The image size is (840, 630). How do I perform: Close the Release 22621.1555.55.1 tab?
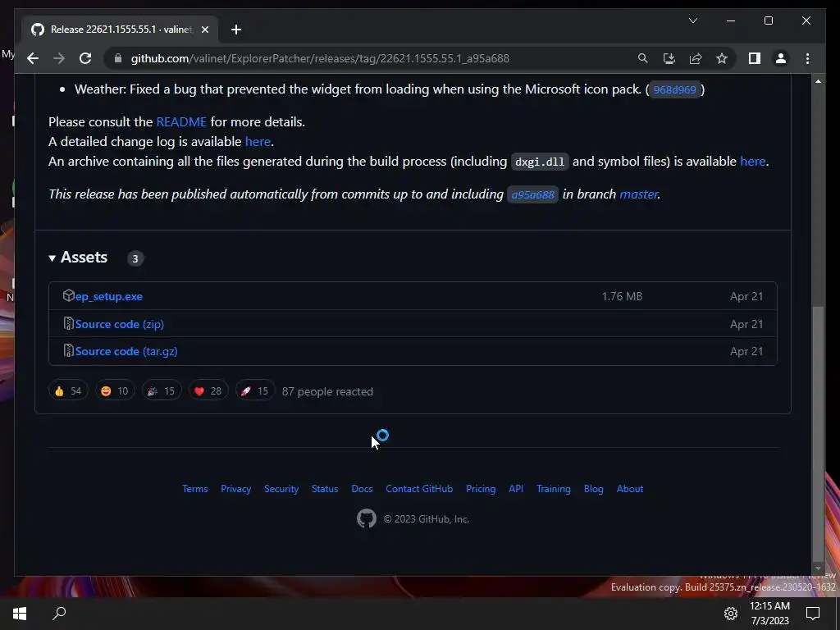[204, 30]
